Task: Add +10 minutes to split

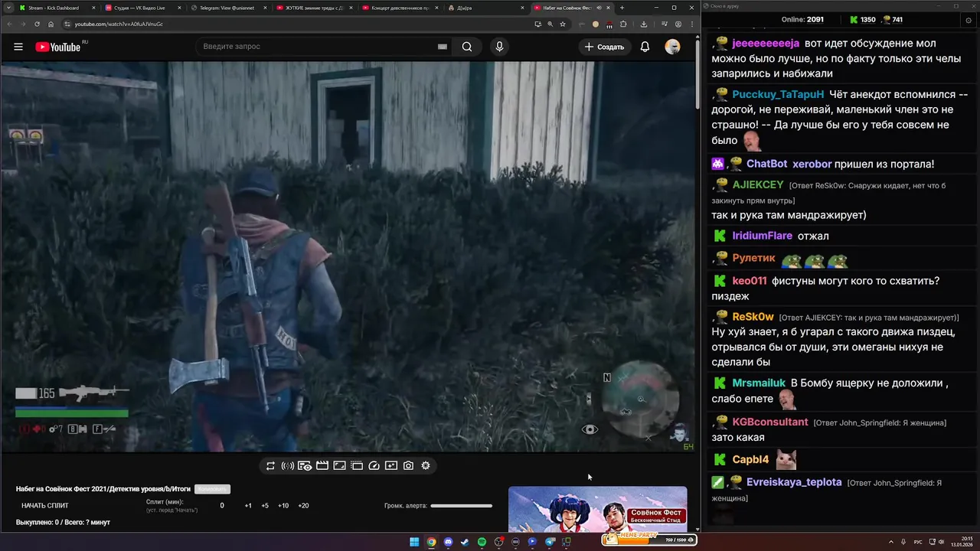Action: [x=283, y=506]
